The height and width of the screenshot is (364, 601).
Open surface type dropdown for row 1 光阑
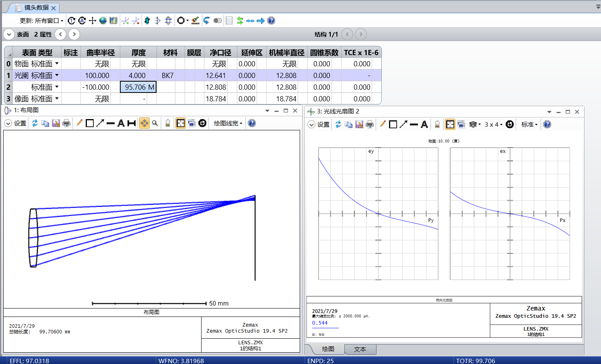57,75
